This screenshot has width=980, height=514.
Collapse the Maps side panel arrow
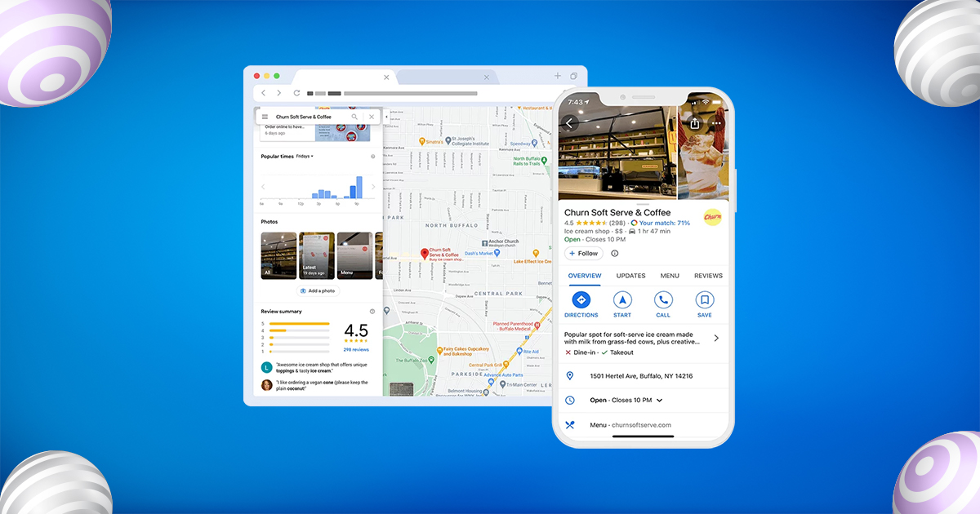(x=386, y=117)
